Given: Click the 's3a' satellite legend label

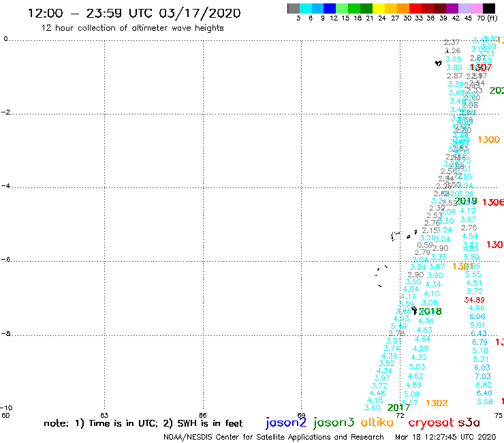Looking at the screenshot, I should coord(469,423).
